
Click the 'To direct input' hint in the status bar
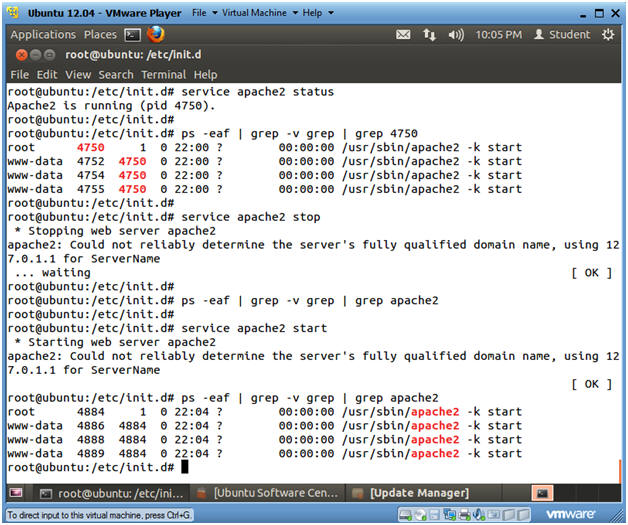click(99, 515)
